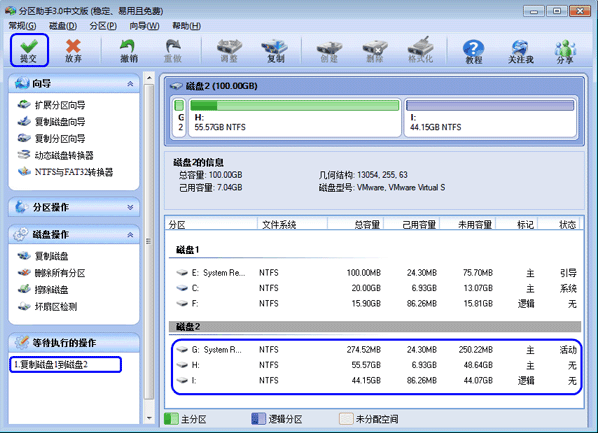The height and width of the screenshot is (435, 598).
Task: Open the 帮助(H) menu
Action: click(186, 26)
